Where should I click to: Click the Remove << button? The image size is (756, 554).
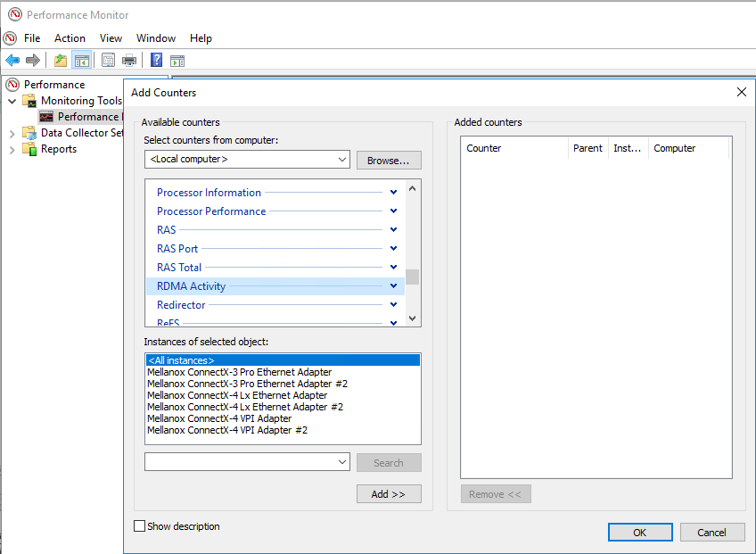[496, 493]
